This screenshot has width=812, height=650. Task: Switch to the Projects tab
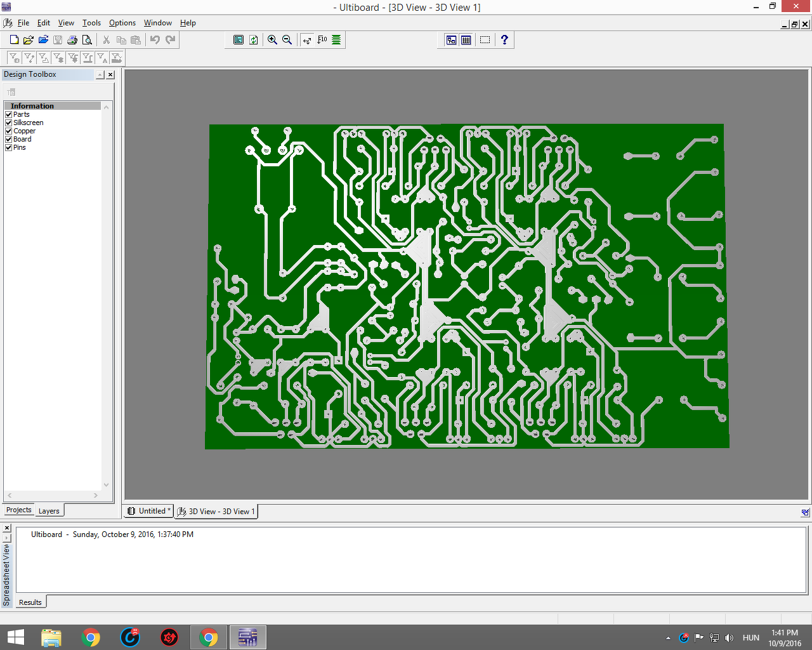pos(18,510)
